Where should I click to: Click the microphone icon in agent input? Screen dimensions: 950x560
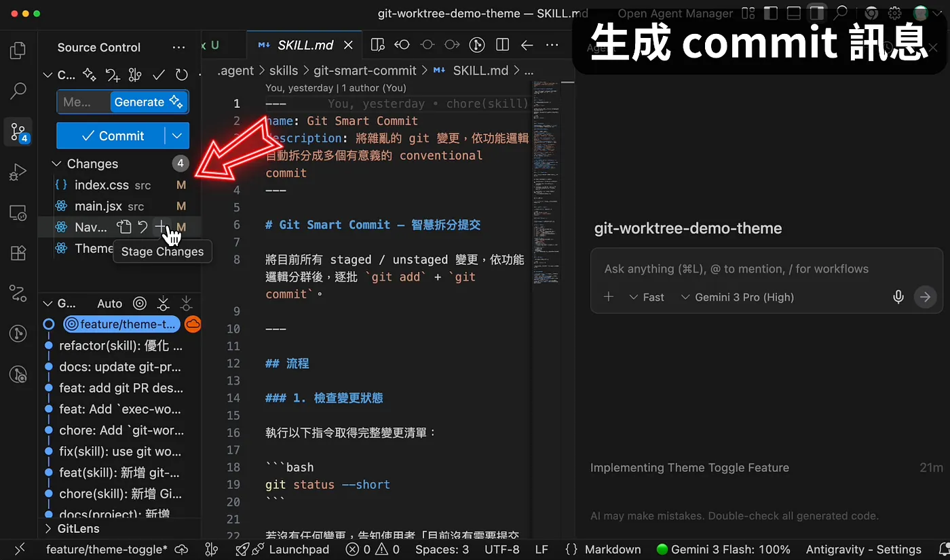(x=898, y=297)
